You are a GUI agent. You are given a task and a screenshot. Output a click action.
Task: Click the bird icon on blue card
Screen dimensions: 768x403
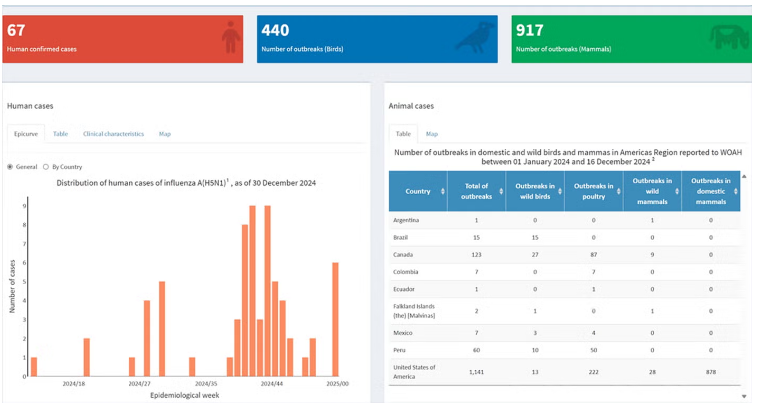coord(475,37)
